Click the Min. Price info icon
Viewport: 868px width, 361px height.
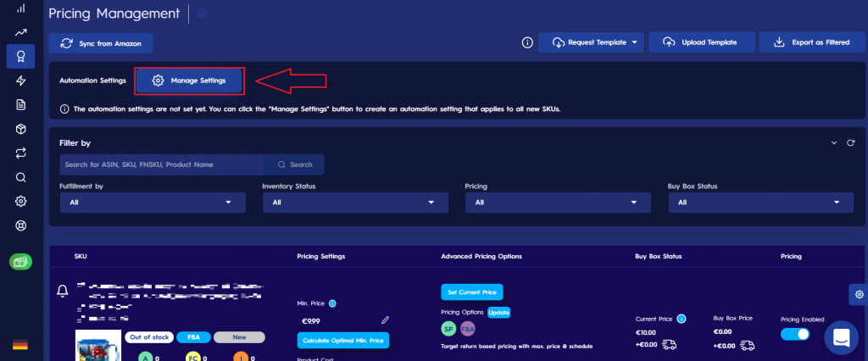pos(332,303)
